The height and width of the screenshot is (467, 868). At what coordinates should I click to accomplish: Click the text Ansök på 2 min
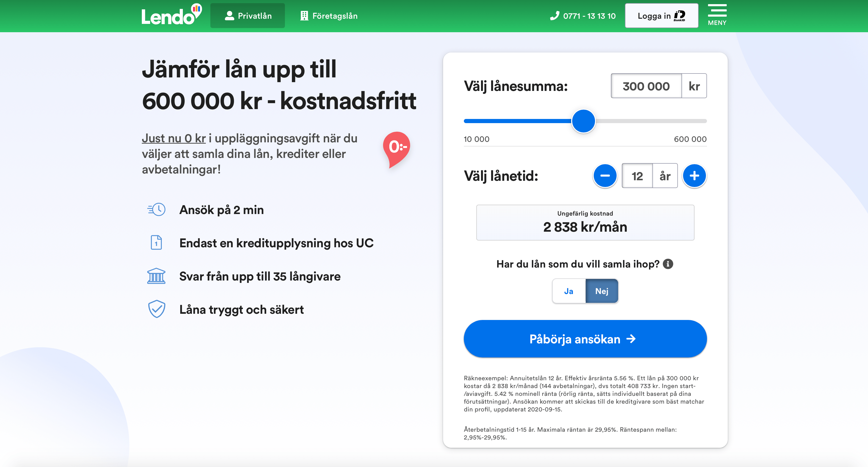[x=221, y=210]
